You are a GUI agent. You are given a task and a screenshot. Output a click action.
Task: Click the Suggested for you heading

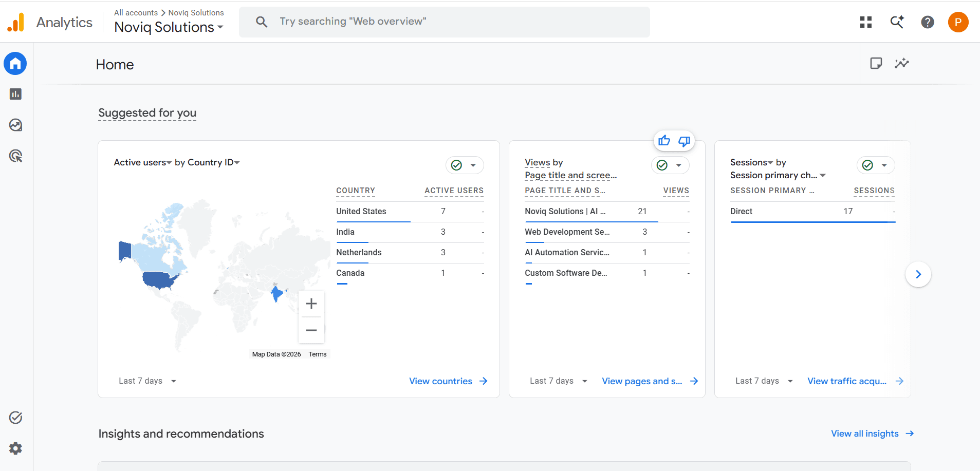tap(147, 113)
